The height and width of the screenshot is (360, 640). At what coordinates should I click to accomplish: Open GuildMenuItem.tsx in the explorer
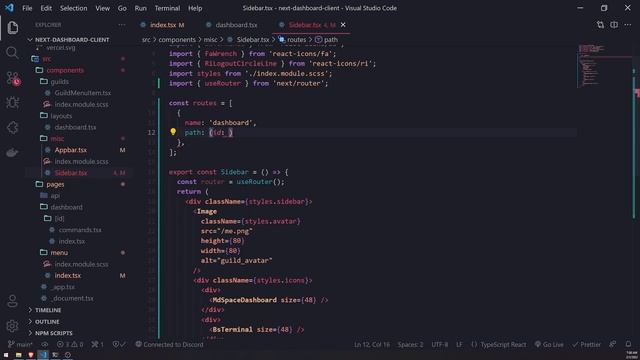click(x=82, y=93)
